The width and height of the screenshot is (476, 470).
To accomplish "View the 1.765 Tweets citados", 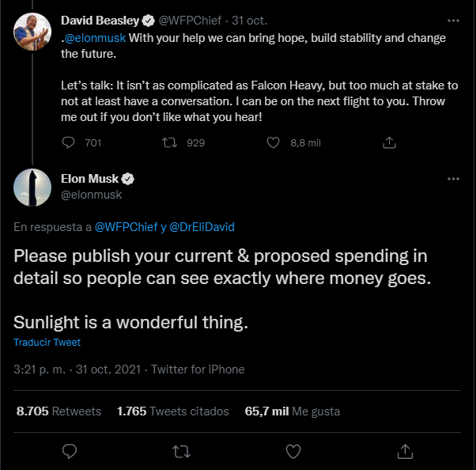I will pos(172,411).
